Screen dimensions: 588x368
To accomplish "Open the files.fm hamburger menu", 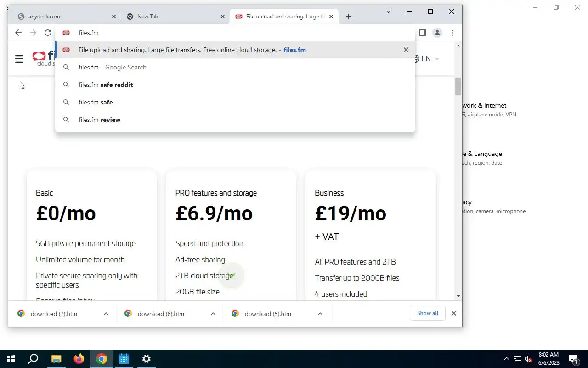I will point(19,59).
